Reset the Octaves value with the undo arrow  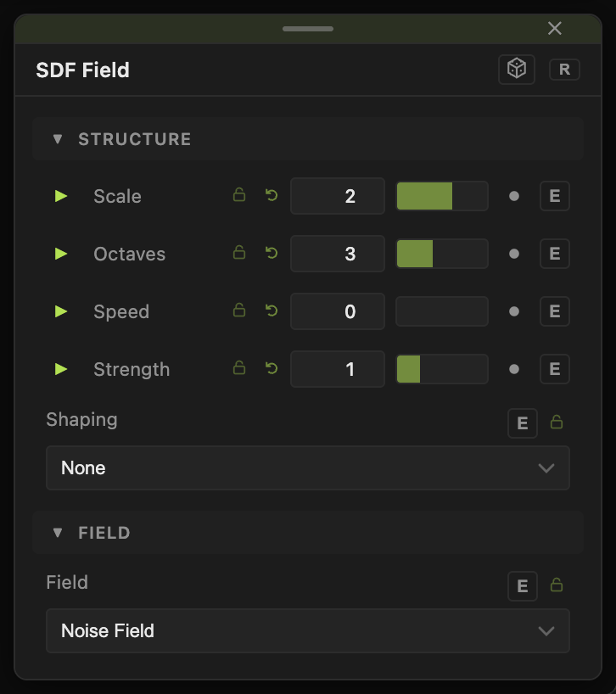tap(272, 253)
